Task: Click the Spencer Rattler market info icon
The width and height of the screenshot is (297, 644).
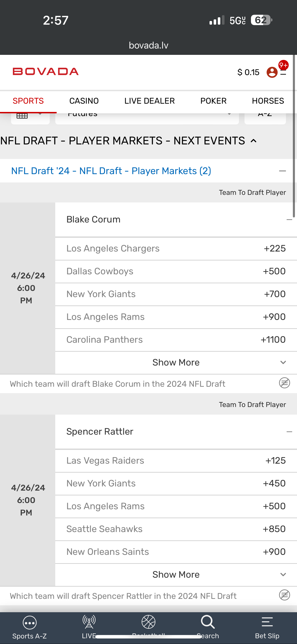Action: pyautogui.click(x=284, y=595)
